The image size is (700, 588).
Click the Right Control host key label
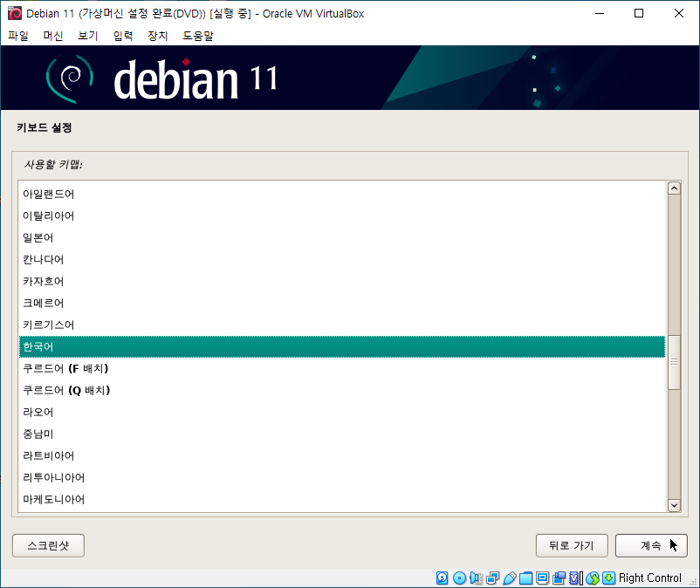650,578
